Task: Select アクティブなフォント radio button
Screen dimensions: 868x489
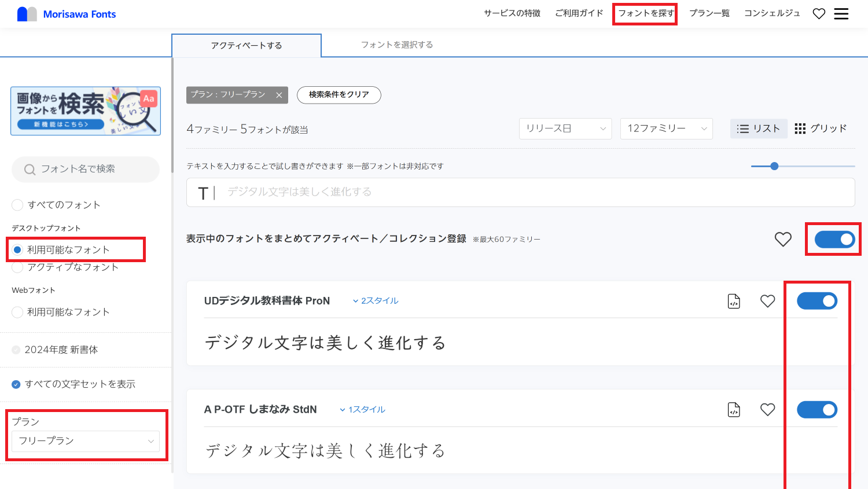Action: pos(17,267)
